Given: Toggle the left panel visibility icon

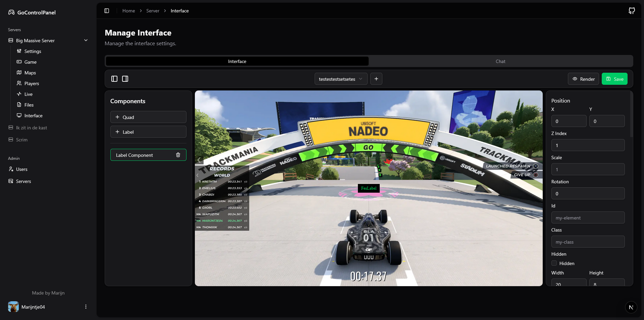Looking at the screenshot, I should [x=114, y=79].
